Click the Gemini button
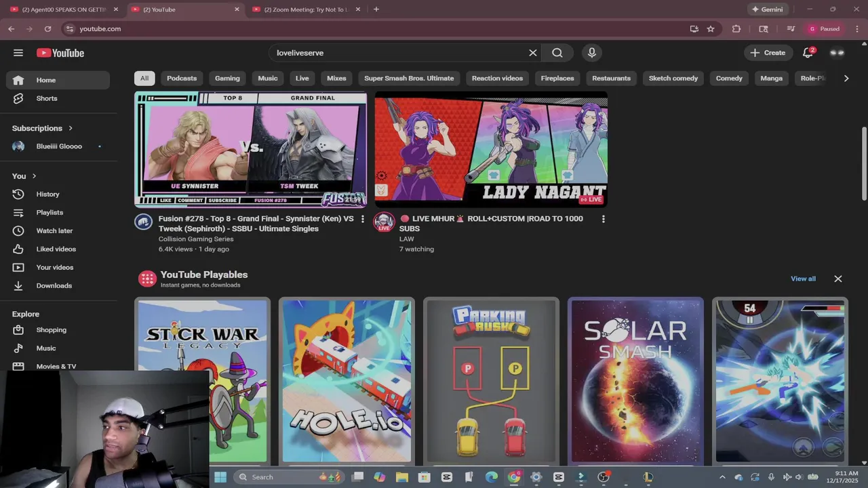 (x=767, y=9)
